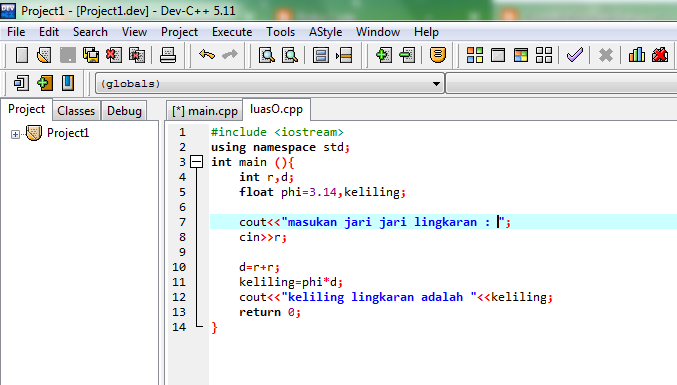The width and height of the screenshot is (677, 385).
Task: Open the (globals) scope dropdown
Action: tap(436, 84)
